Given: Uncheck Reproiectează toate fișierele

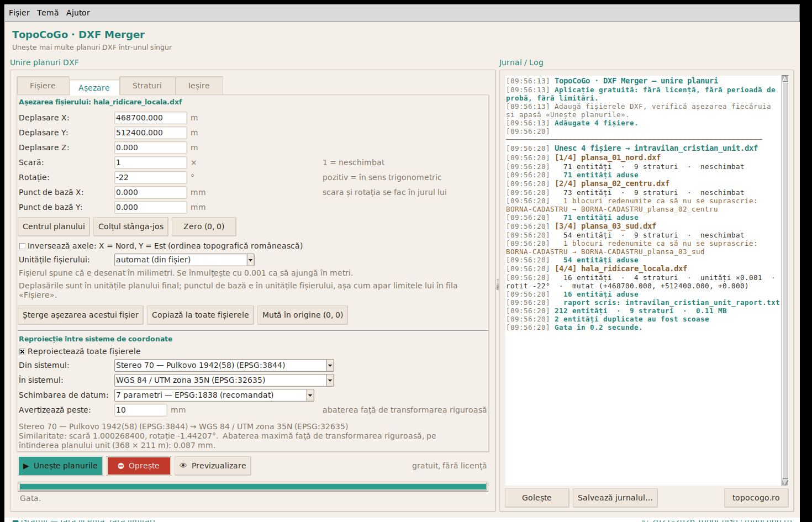Looking at the screenshot, I should point(22,351).
